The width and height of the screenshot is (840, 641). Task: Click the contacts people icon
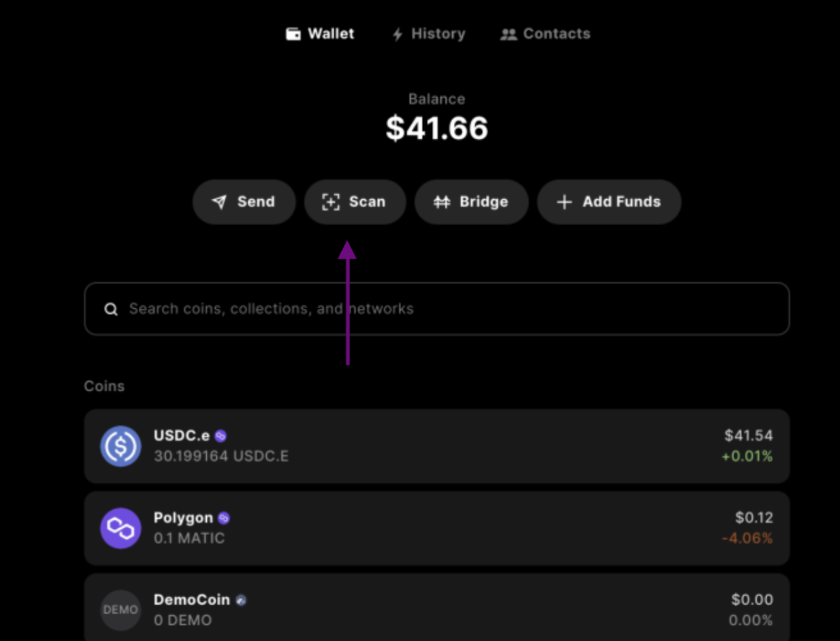click(x=508, y=34)
